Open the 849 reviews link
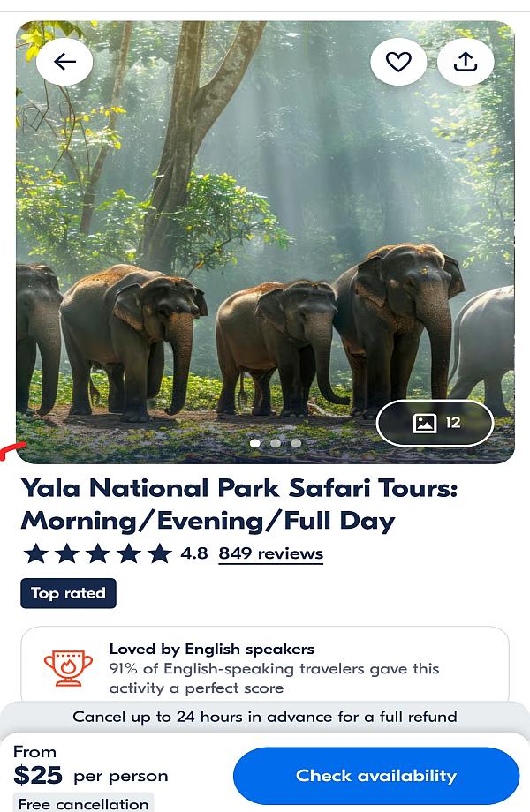Screen dimensions: 530x812 (270, 553)
